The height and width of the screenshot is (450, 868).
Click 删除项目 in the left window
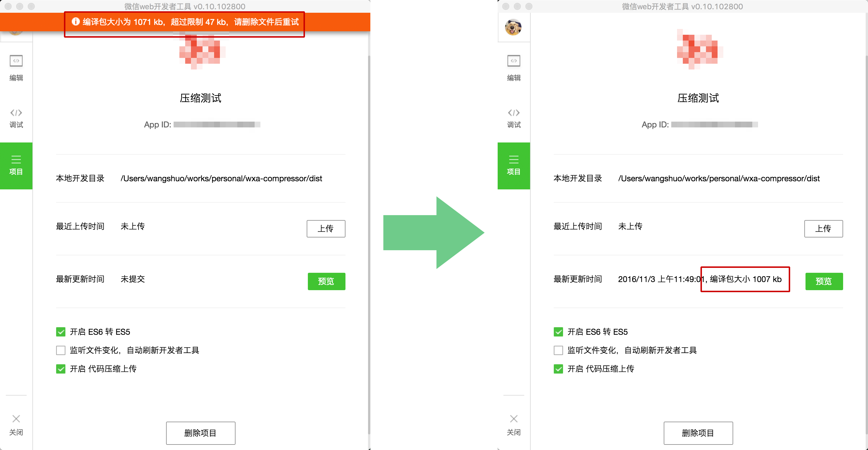pyautogui.click(x=201, y=433)
